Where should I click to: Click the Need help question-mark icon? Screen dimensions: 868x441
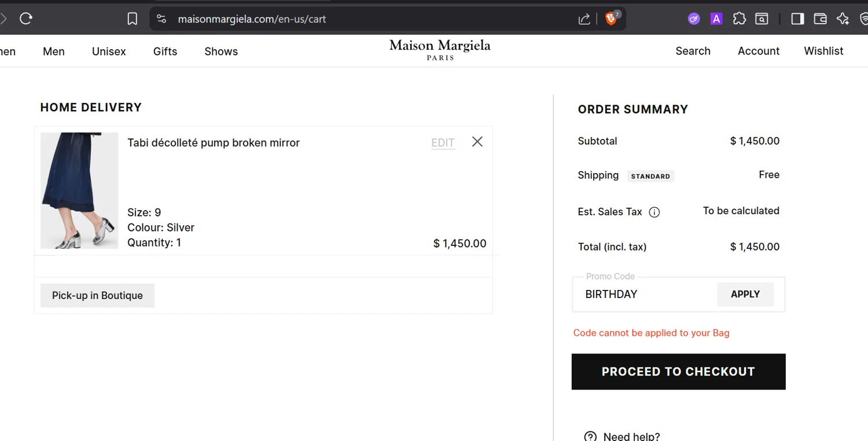(x=590, y=436)
